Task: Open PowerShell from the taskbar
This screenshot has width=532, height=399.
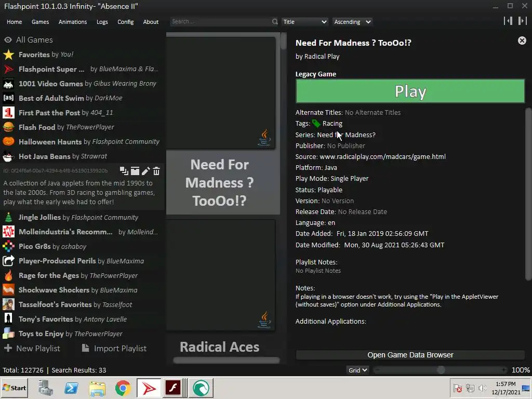Action: pos(71,388)
